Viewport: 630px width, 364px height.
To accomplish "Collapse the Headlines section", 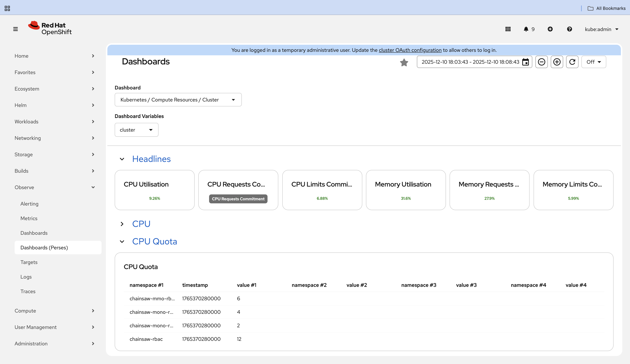I will click(122, 159).
